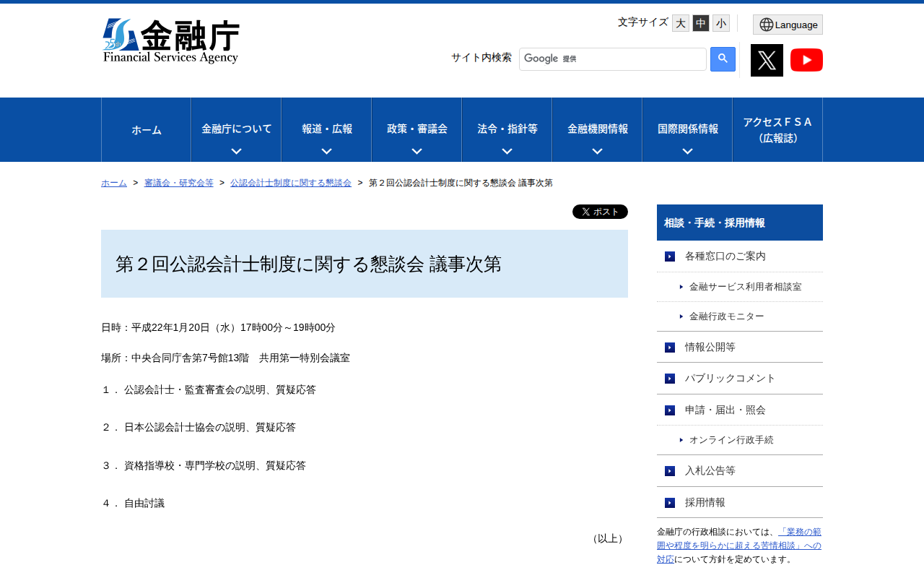Click the search magnifier button
The height and width of the screenshot is (578, 924).
[x=721, y=59]
